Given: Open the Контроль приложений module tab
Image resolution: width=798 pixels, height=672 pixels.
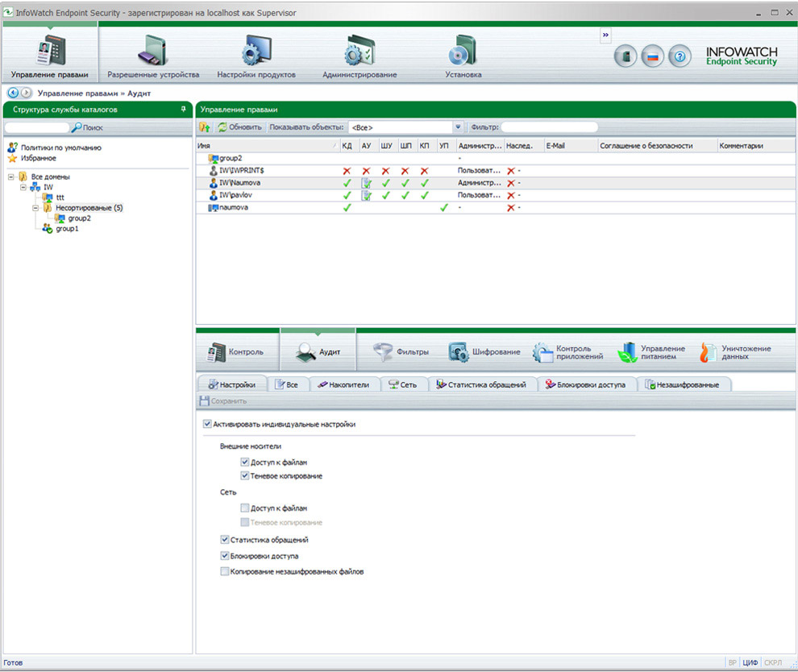Looking at the screenshot, I should [x=568, y=352].
